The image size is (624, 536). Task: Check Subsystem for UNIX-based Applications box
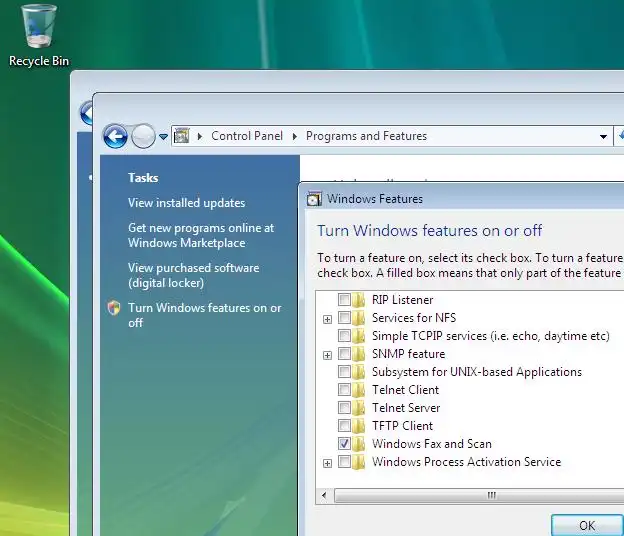pos(344,372)
